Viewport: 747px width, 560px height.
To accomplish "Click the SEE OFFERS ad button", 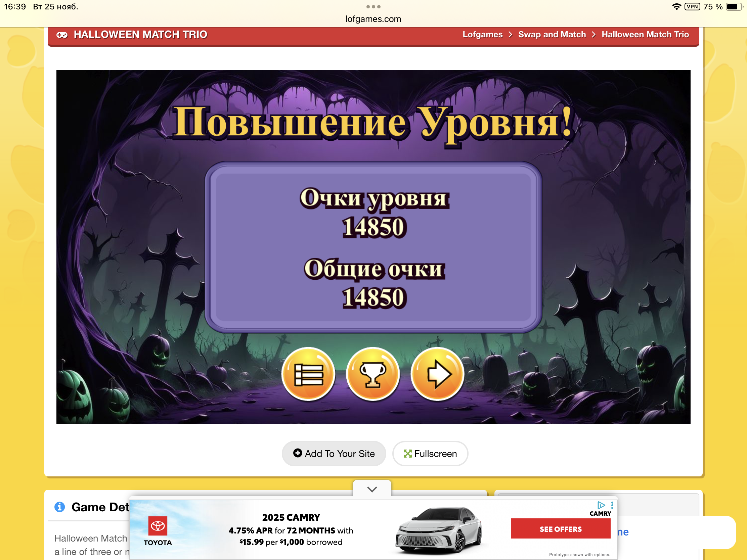I will click(560, 529).
